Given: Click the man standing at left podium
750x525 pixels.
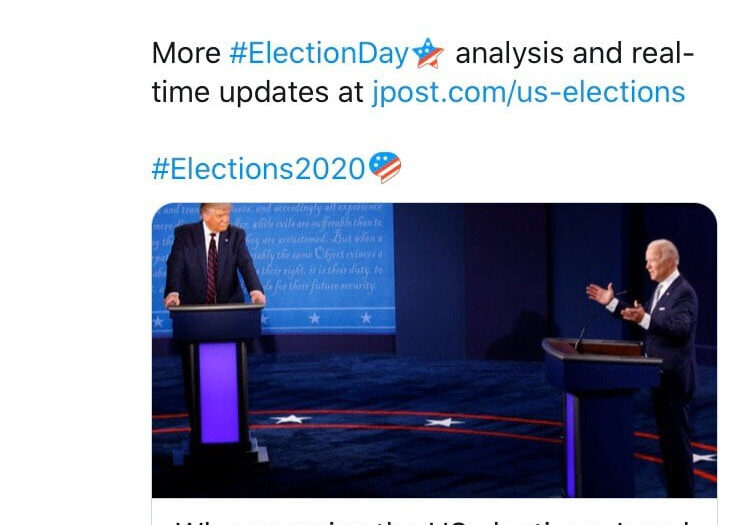Looking at the screenshot, I should click(x=212, y=255).
